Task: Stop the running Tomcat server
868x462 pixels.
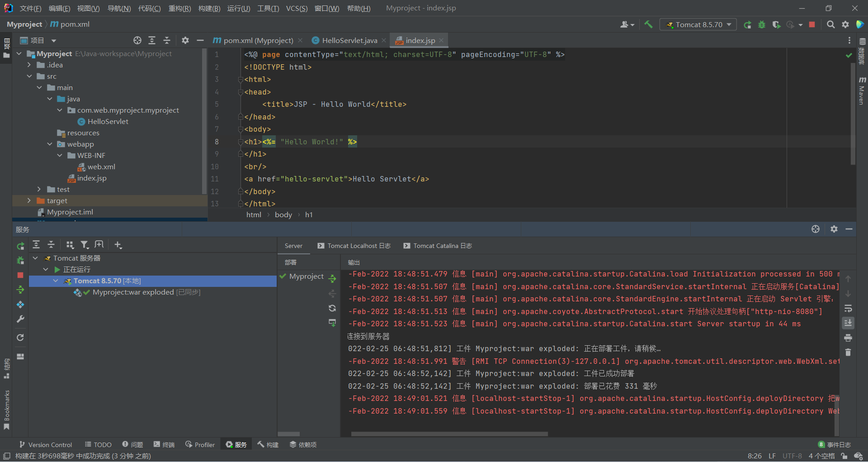Action: [812, 24]
